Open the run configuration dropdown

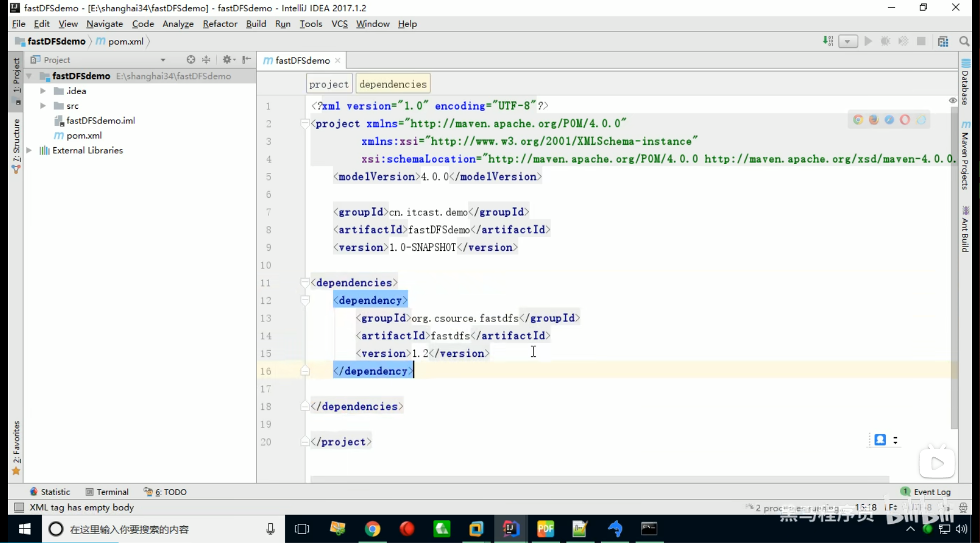(848, 41)
